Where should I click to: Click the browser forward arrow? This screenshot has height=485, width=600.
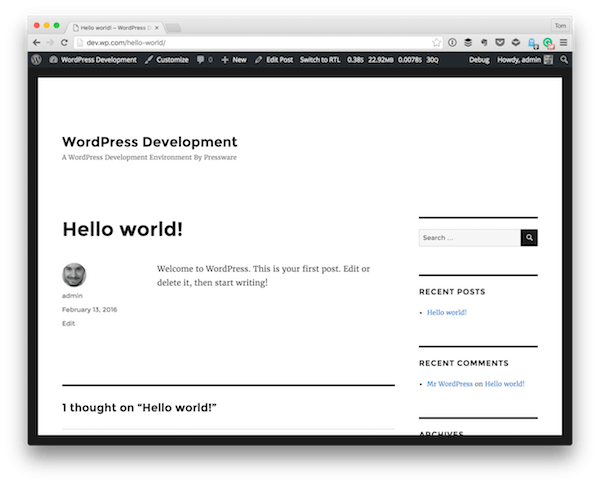click(50, 42)
